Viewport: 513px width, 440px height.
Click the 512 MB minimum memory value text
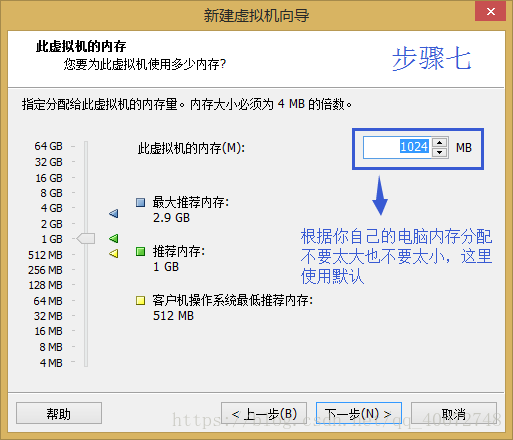[173, 316]
